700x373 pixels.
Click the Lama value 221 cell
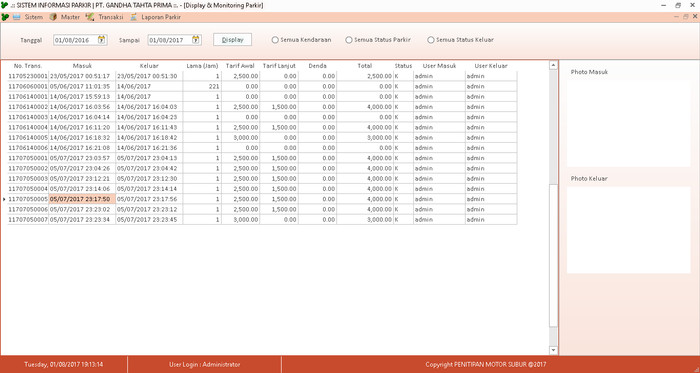pyautogui.click(x=202, y=87)
